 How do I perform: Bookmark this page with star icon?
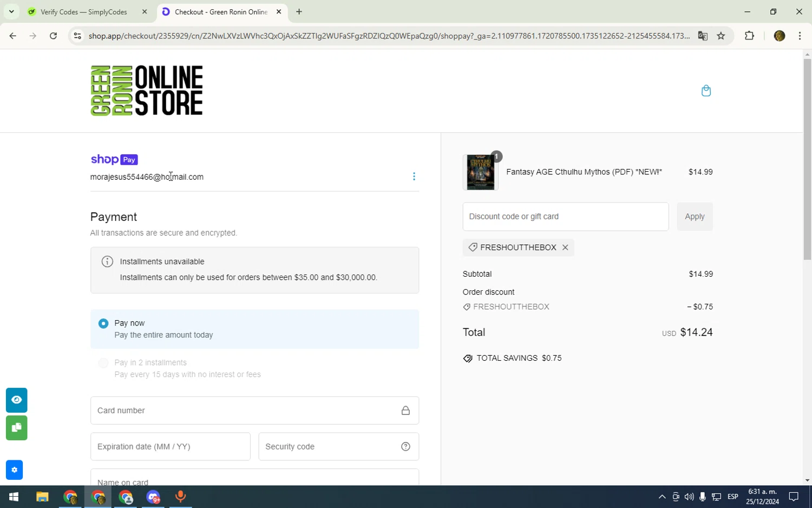click(721, 36)
